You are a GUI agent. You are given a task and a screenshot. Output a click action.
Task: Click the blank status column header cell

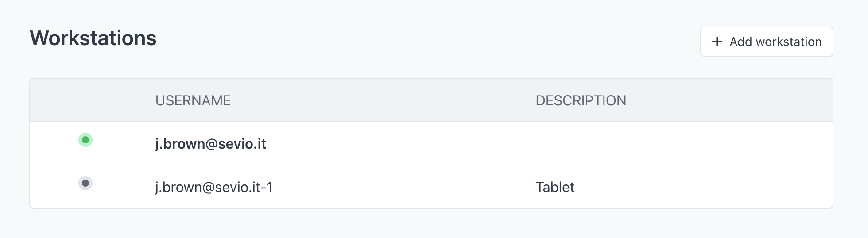coord(85,100)
